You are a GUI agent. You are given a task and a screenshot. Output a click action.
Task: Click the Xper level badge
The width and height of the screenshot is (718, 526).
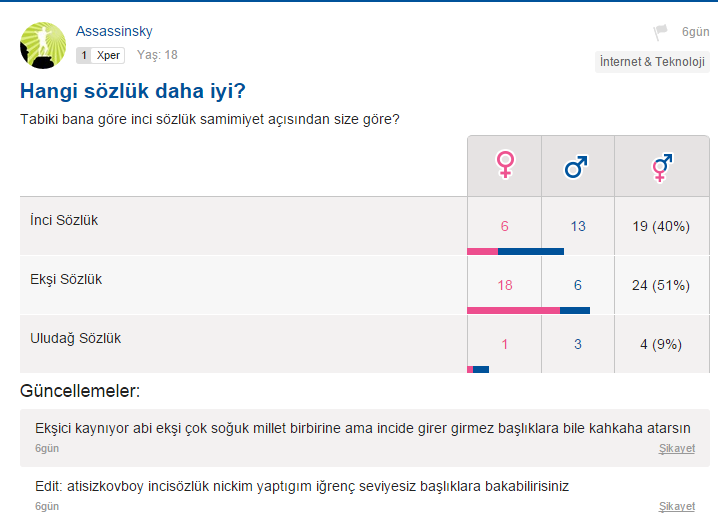pos(100,55)
